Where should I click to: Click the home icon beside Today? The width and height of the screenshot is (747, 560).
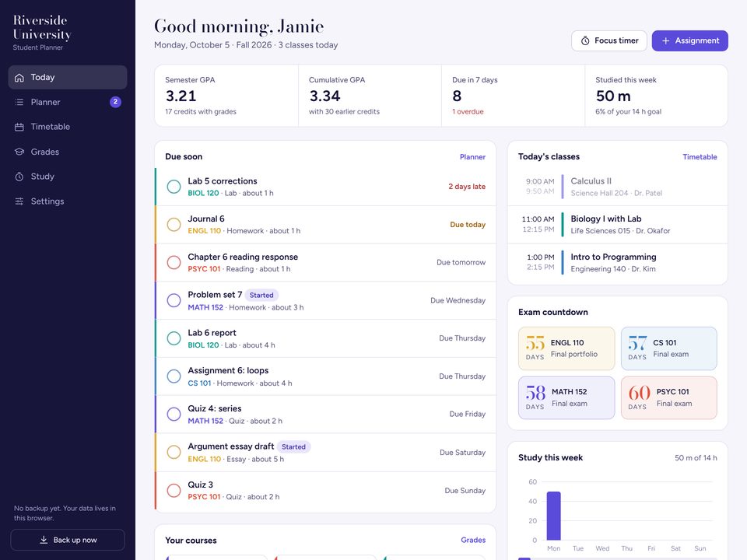click(x=19, y=78)
